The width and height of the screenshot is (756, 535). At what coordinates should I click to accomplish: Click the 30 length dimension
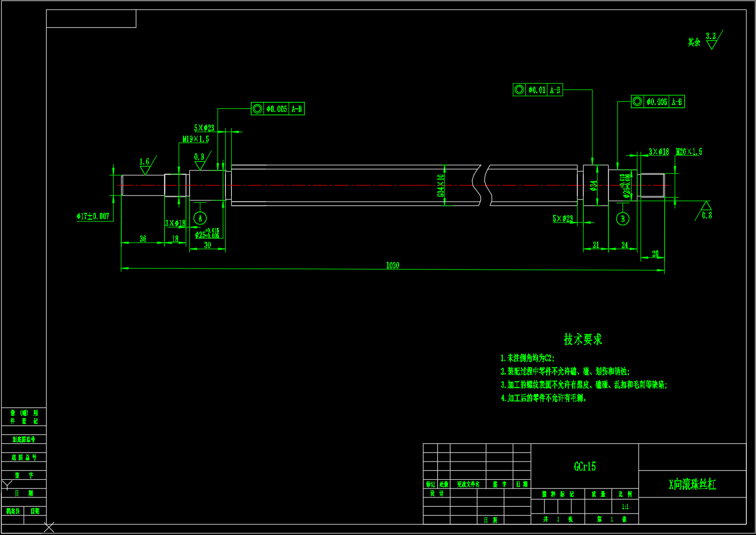(x=208, y=246)
